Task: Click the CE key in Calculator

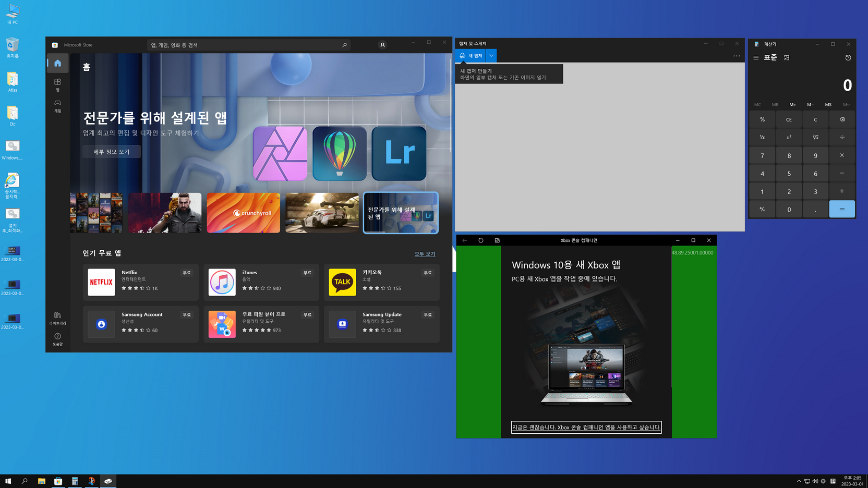Action: point(789,119)
